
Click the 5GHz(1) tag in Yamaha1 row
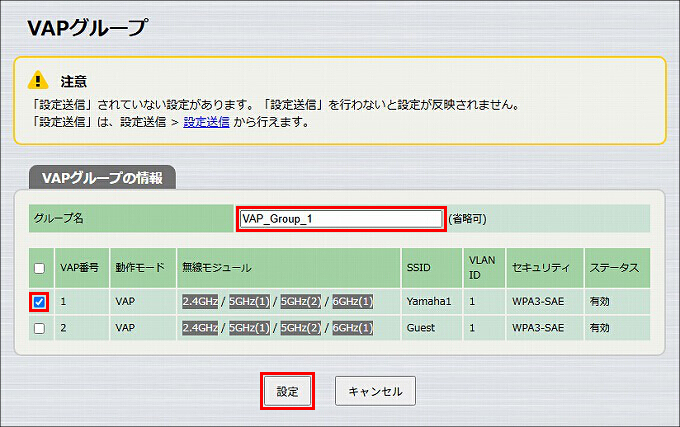[x=249, y=301]
